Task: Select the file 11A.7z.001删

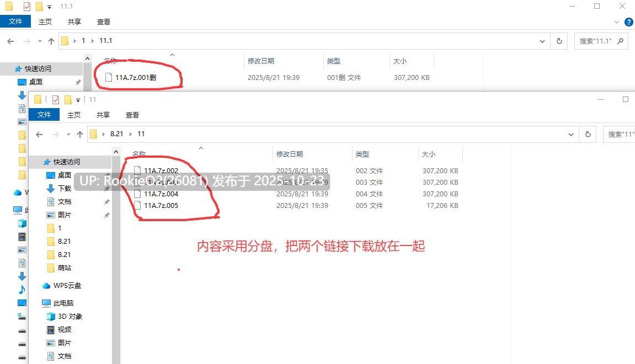Action: pos(135,77)
